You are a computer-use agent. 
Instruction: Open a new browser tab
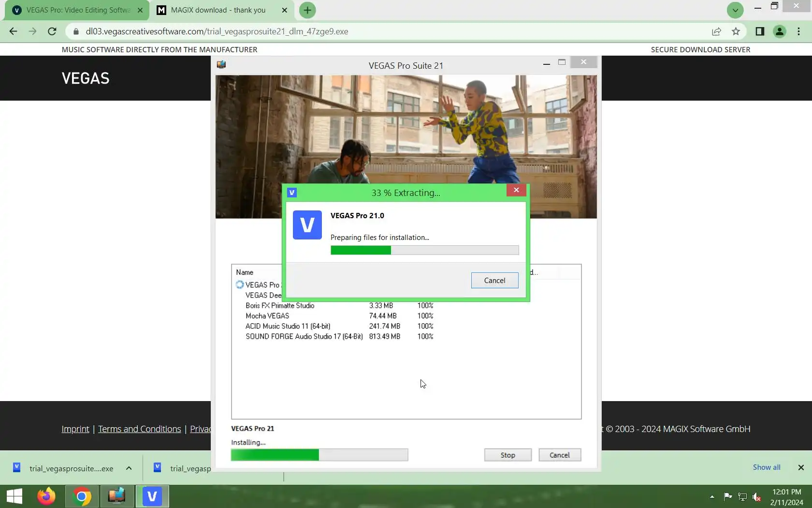point(307,10)
